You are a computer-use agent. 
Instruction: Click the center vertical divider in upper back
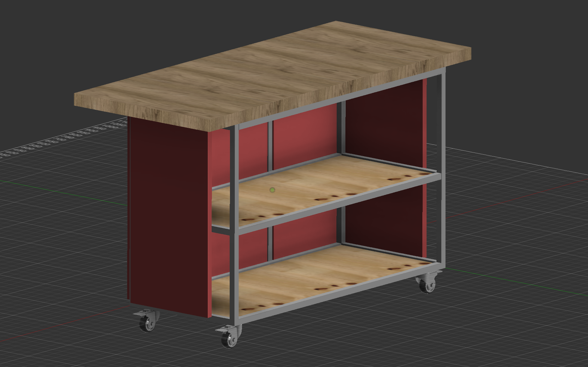270,147
